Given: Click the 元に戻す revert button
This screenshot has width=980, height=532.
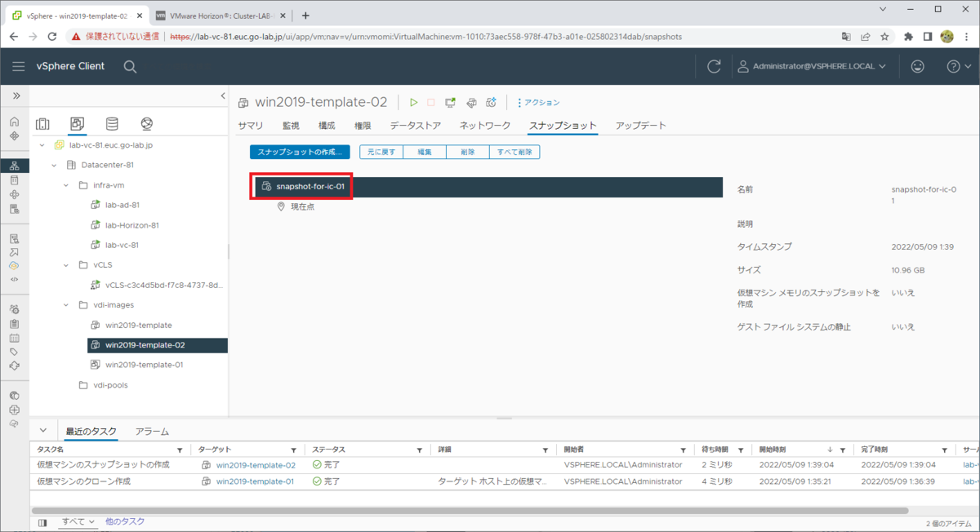Looking at the screenshot, I should point(381,152).
